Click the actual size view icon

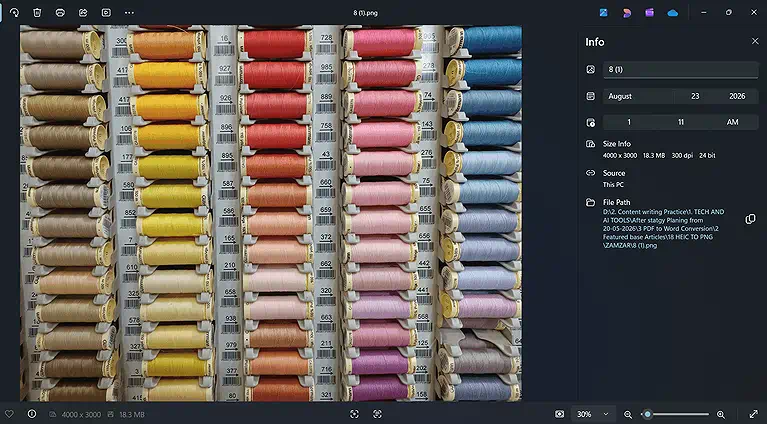tap(377, 414)
